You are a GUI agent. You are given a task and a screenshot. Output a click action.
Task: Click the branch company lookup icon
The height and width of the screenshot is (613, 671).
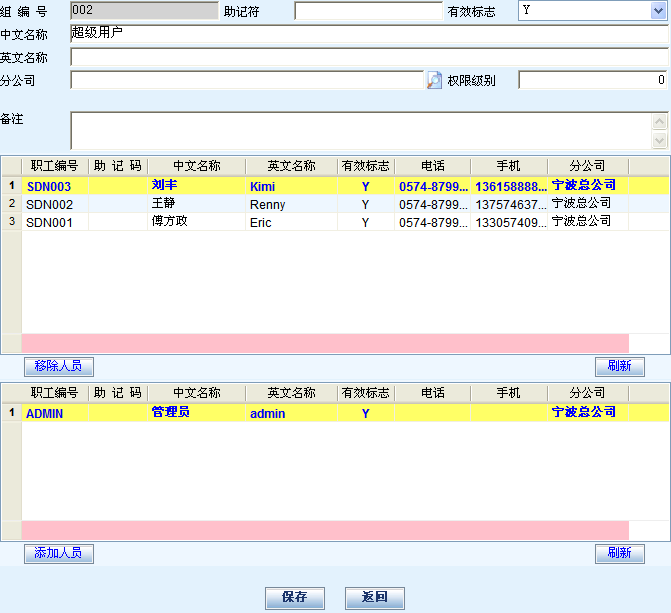[434, 80]
